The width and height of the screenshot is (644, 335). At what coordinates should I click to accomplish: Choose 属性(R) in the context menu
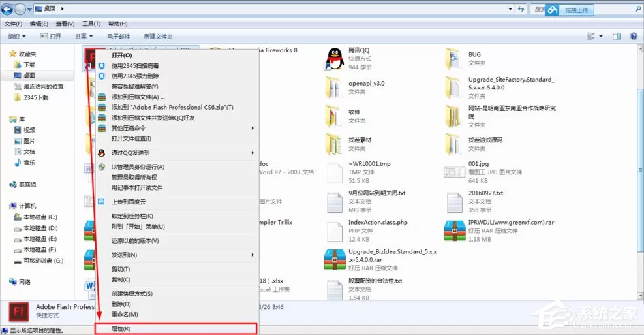[x=176, y=328]
